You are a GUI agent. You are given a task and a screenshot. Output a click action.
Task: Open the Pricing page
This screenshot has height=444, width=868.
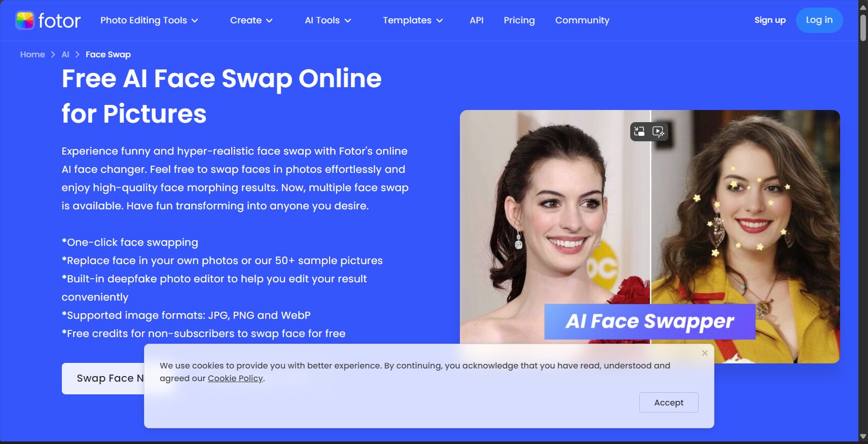[519, 20]
